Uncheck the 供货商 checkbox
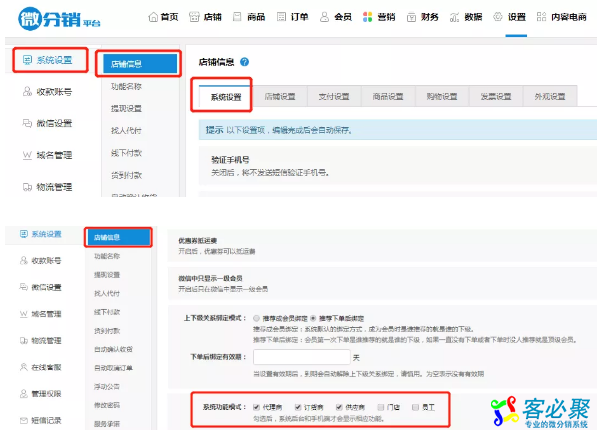 339,407
